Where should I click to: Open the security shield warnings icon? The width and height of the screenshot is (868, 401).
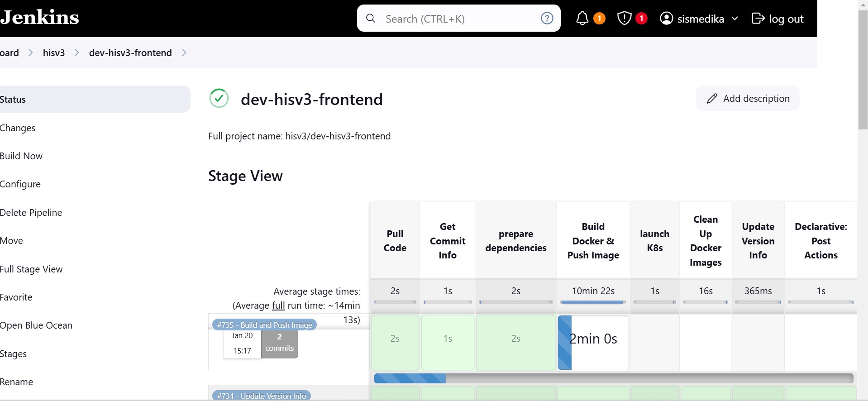(x=624, y=19)
